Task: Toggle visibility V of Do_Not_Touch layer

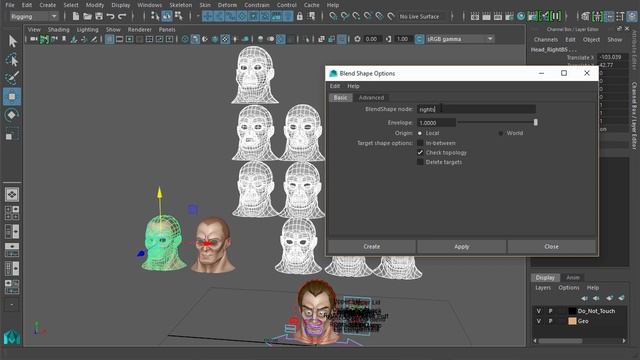Action: (x=538, y=311)
